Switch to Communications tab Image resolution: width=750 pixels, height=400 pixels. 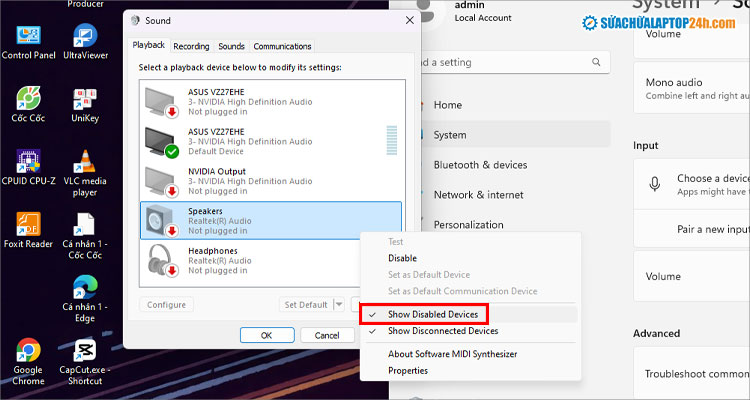pos(282,46)
